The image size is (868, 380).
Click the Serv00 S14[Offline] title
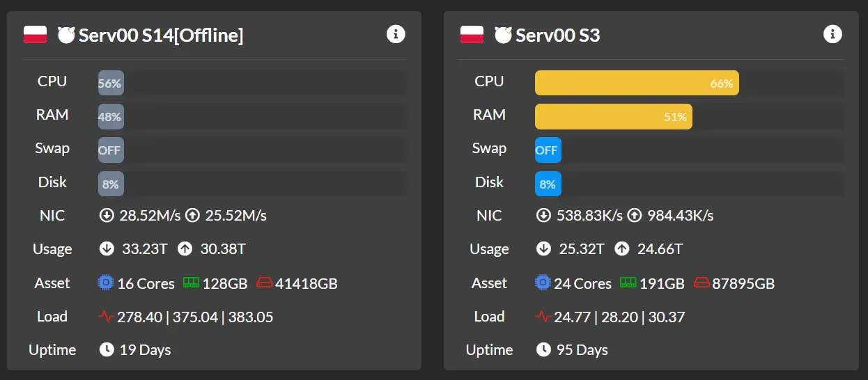tap(161, 35)
